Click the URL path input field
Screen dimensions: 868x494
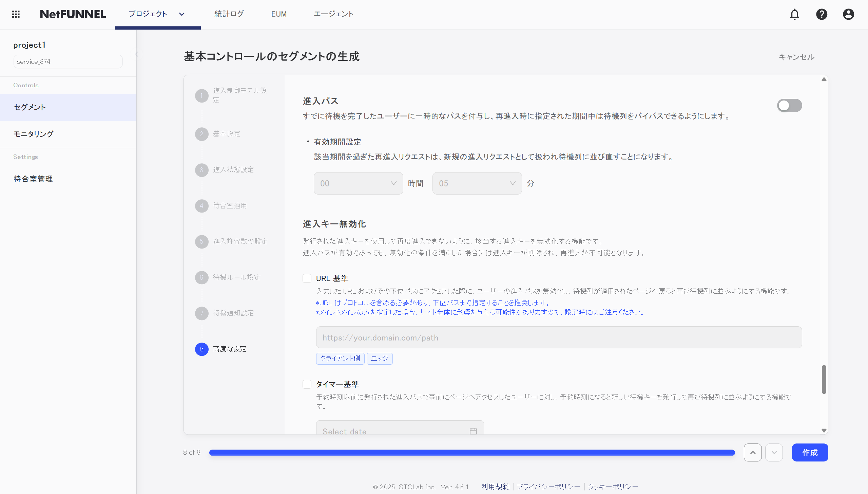559,337
